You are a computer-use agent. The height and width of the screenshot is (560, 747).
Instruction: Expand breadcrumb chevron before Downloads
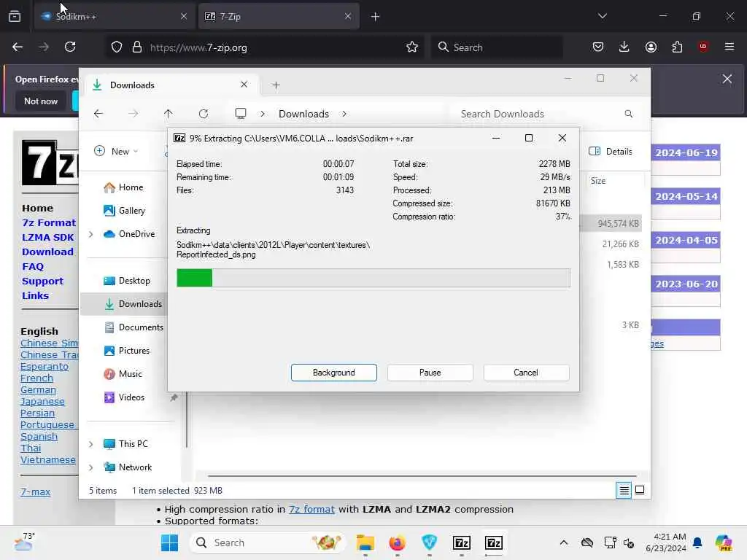click(x=263, y=114)
